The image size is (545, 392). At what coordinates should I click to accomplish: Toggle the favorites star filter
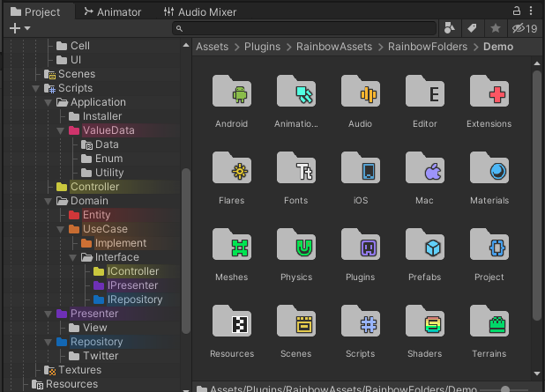tap(496, 29)
